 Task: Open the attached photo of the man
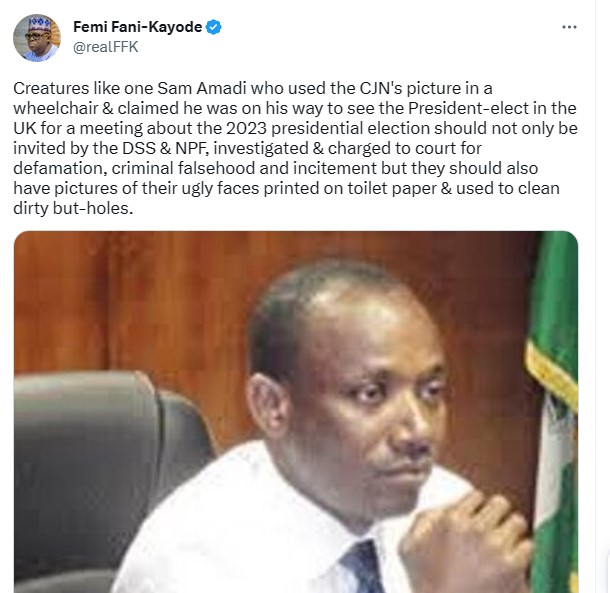pos(296,412)
